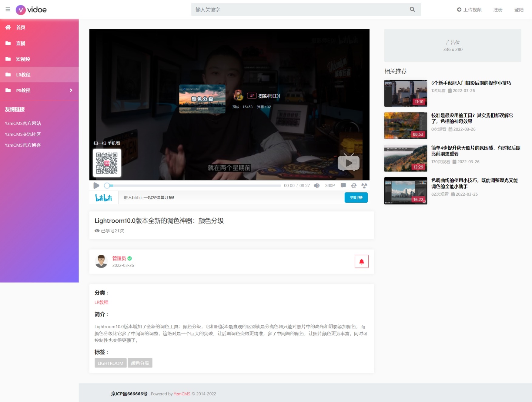Open the 上传视频 upload video link

pos(469,10)
